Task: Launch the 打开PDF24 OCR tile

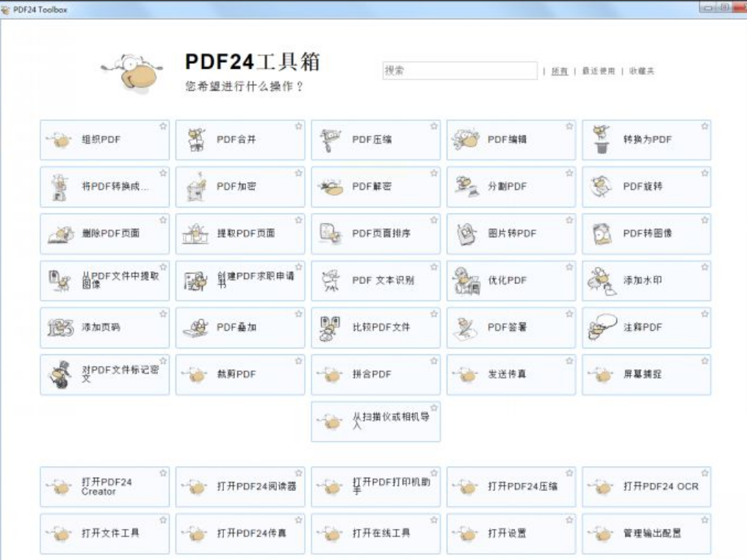Action: (x=646, y=487)
